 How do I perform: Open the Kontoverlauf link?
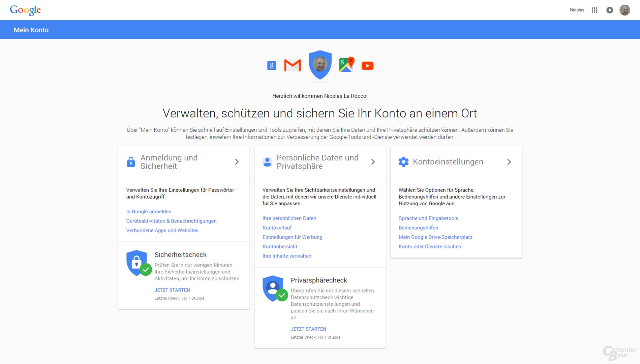point(277,228)
